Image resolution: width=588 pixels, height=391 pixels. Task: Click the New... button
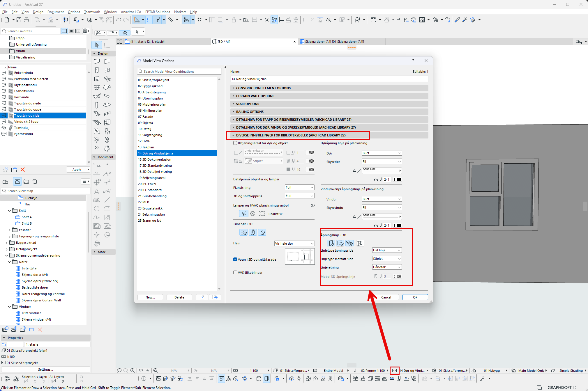tap(150, 297)
